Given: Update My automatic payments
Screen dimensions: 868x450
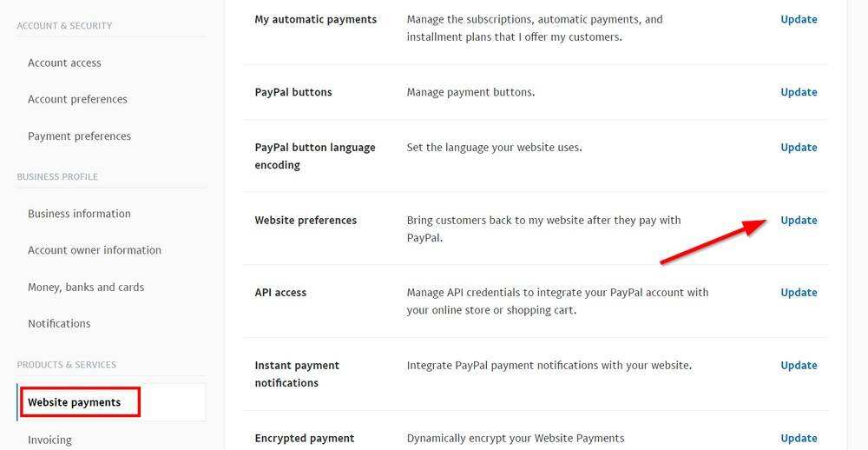Looking at the screenshot, I should point(799,19).
